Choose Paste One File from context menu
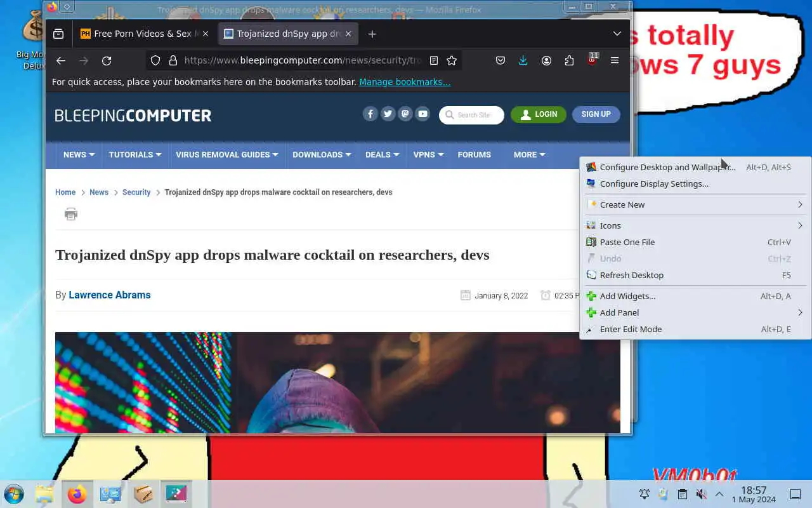The width and height of the screenshot is (812, 508). 695,242
